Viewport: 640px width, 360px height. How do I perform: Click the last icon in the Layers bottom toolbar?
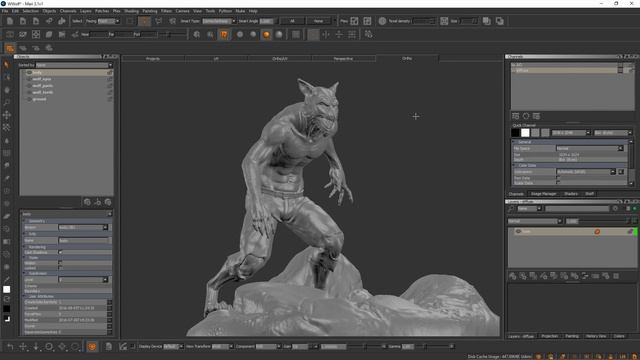tap(616, 276)
